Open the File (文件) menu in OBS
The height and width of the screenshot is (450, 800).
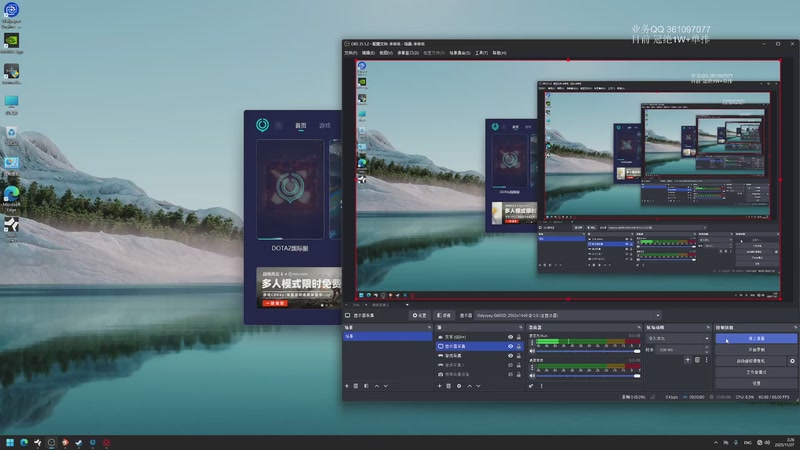(x=351, y=53)
